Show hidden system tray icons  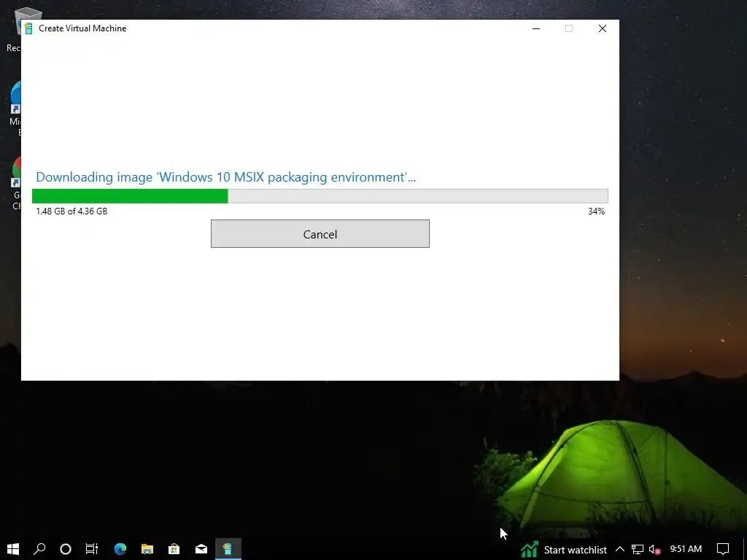click(620, 549)
